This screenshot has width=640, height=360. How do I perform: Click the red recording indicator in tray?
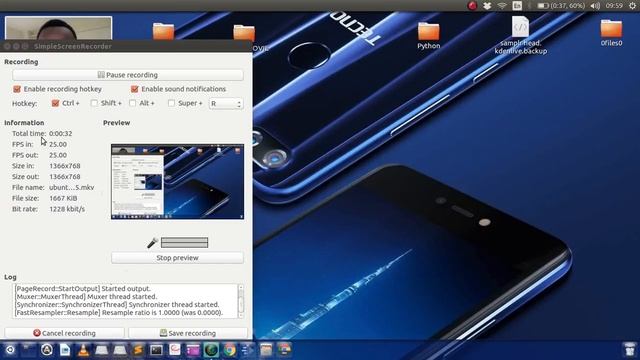tap(472, 6)
